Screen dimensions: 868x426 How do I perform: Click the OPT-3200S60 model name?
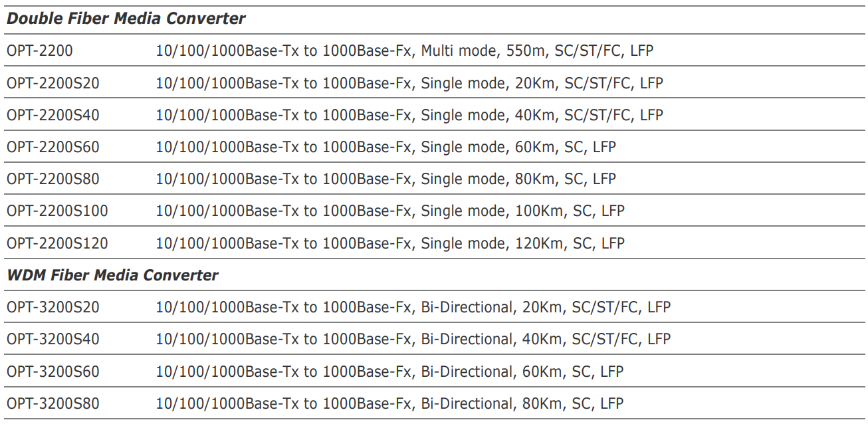point(53,372)
